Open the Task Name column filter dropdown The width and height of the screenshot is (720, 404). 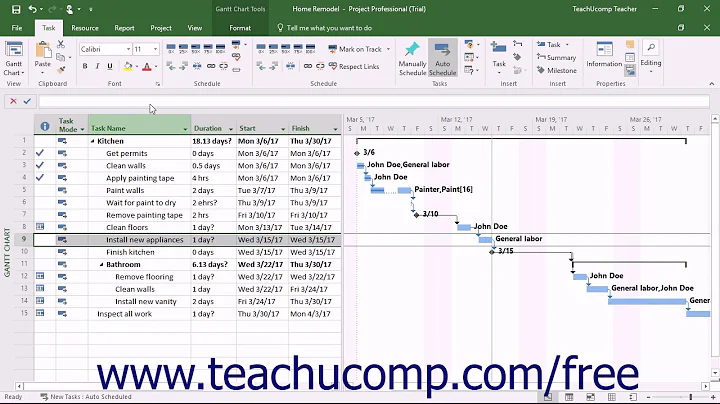(x=185, y=129)
